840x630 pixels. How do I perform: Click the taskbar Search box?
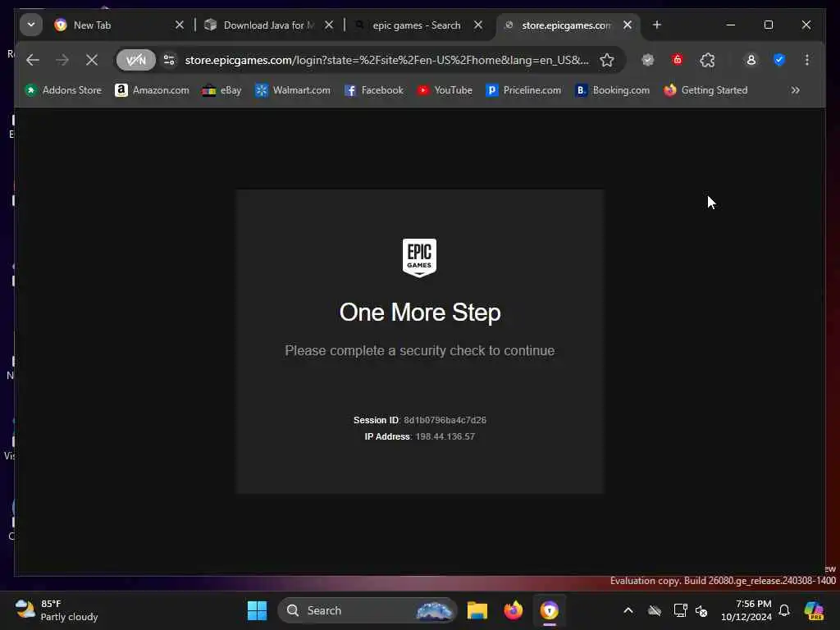(x=367, y=610)
